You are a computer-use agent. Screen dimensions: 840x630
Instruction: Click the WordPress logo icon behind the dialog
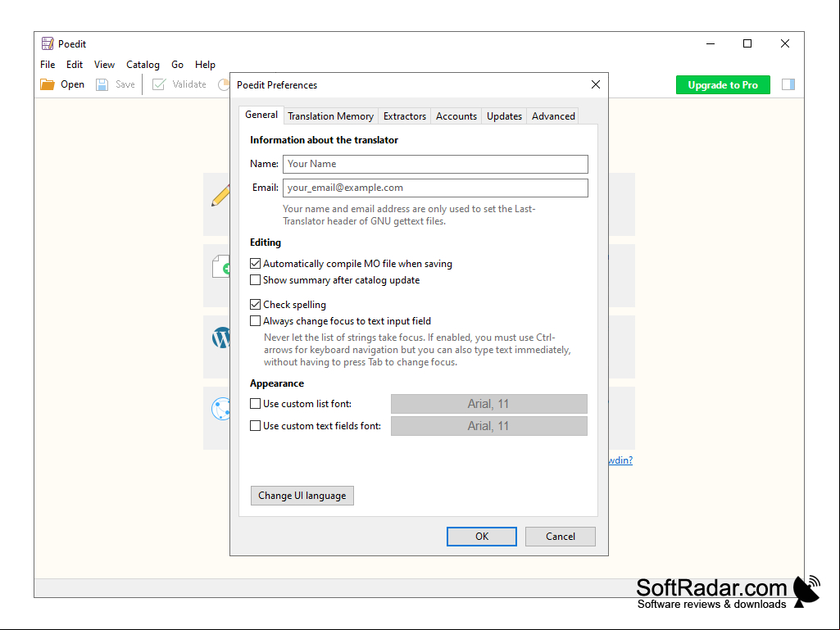220,338
